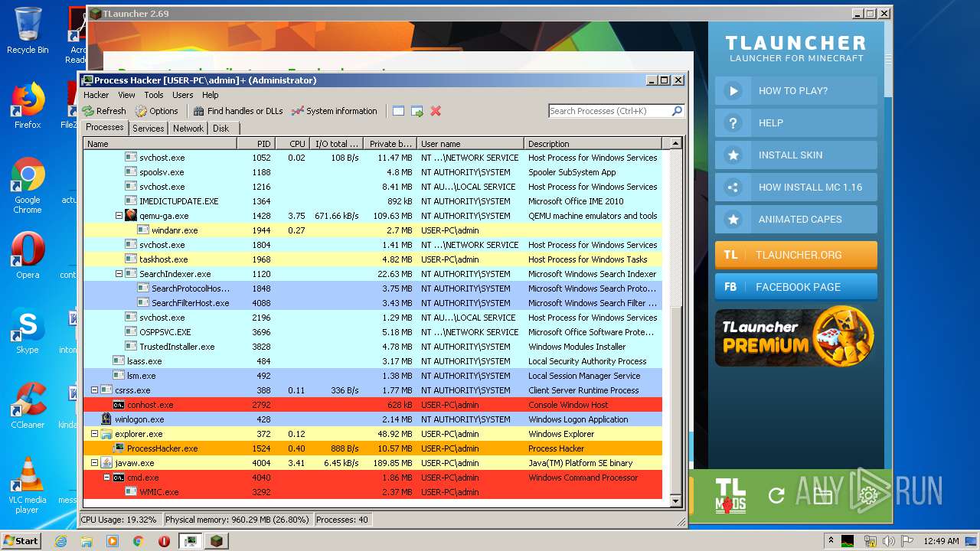Switch to the Services tab
The image size is (980, 551).
[148, 129]
